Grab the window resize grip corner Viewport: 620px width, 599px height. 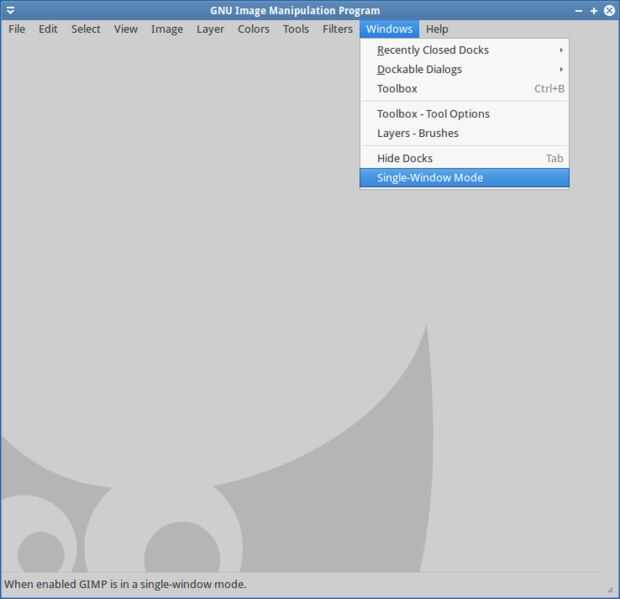[x=611, y=589]
